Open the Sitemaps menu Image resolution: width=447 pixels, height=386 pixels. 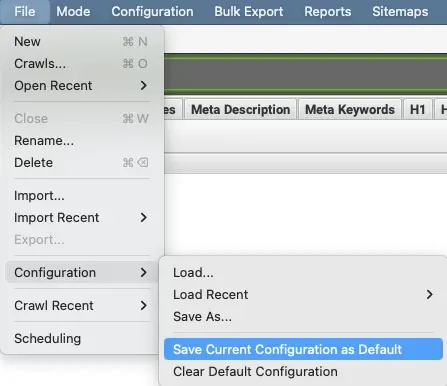[400, 12]
